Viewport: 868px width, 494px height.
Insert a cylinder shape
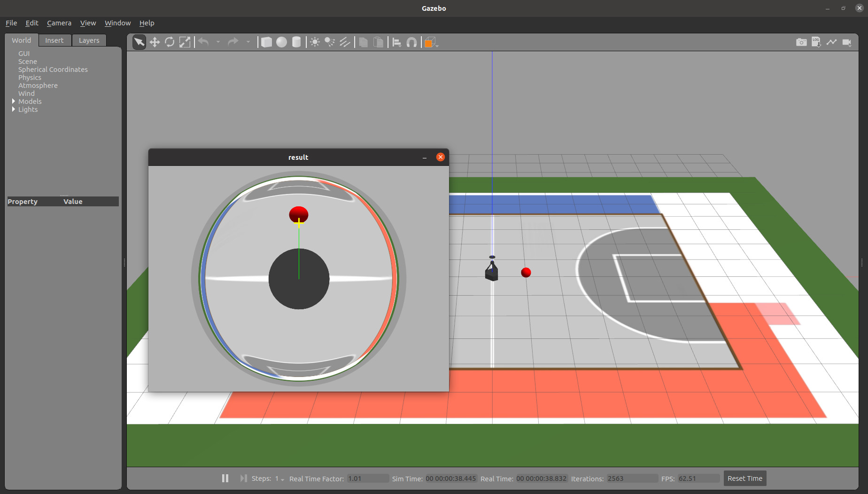coord(296,42)
